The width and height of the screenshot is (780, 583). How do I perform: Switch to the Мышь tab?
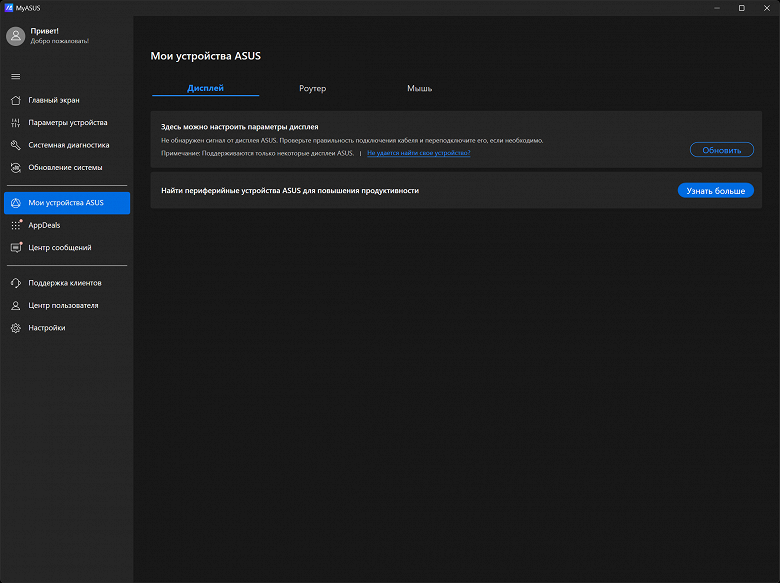(x=419, y=89)
